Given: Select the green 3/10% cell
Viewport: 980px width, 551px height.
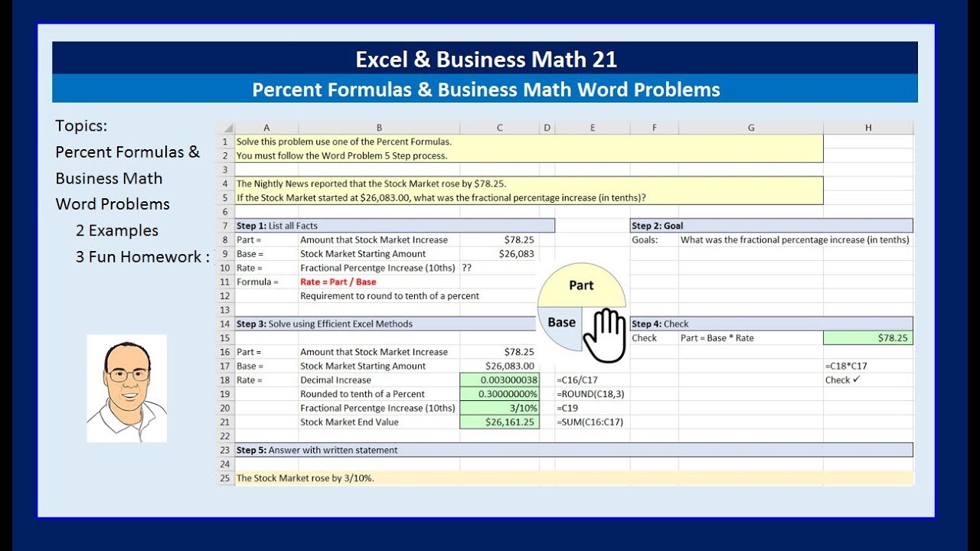Looking at the screenshot, I should [x=500, y=408].
